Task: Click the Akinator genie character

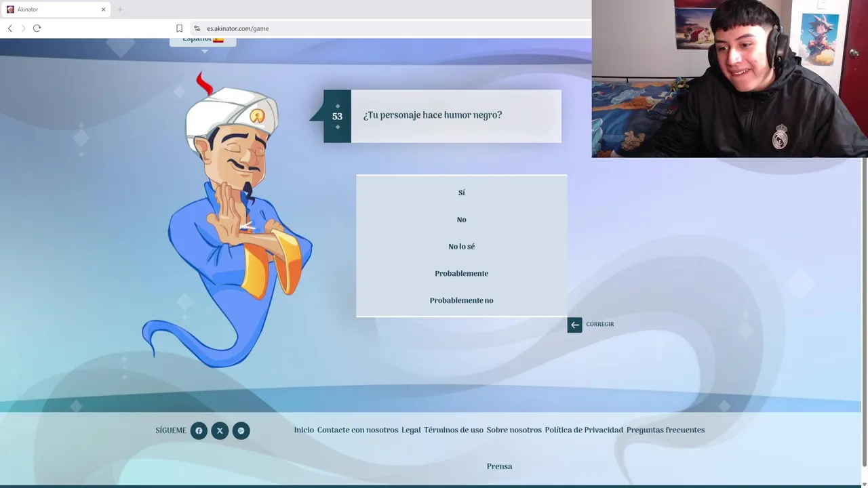Action: pyautogui.click(x=227, y=220)
